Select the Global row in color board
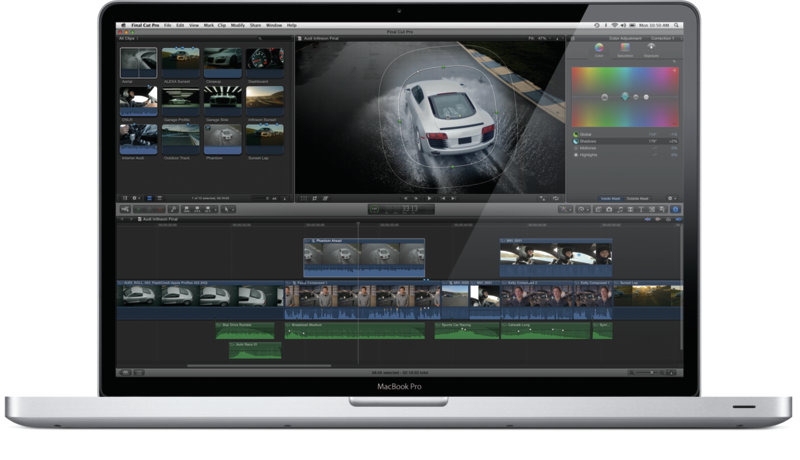The width and height of the screenshot is (800, 460). (x=626, y=135)
